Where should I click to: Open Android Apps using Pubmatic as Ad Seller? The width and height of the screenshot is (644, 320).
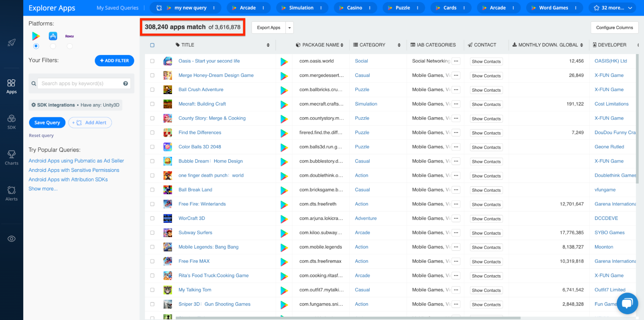pos(76,161)
